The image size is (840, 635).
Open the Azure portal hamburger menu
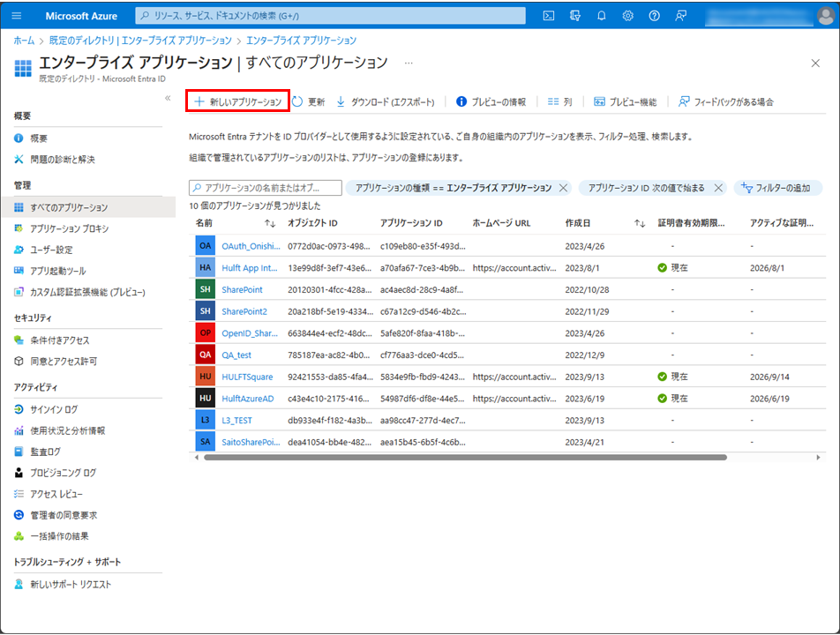coord(17,15)
